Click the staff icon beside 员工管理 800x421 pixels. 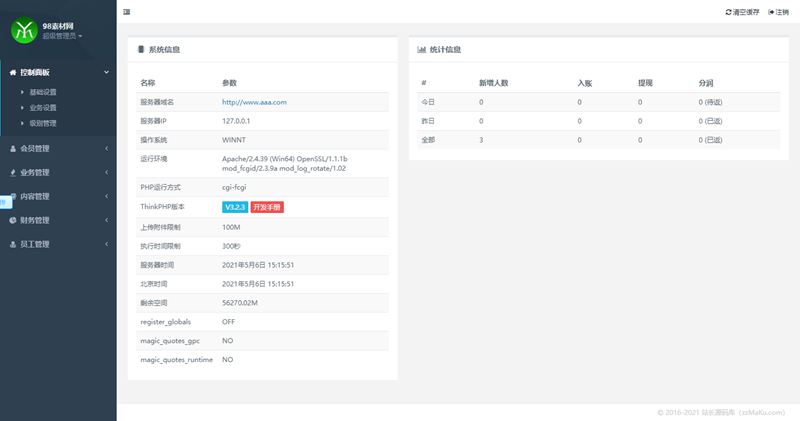[12, 244]
